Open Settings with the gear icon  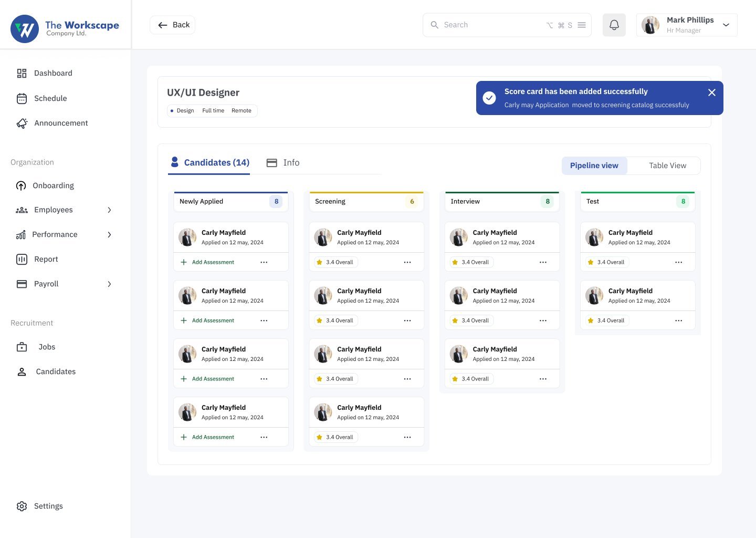coord(22,506)
